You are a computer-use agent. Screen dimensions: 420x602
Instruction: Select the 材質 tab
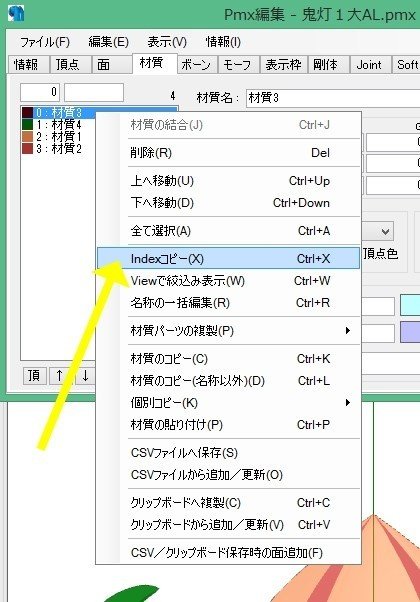tap(154, 63)
